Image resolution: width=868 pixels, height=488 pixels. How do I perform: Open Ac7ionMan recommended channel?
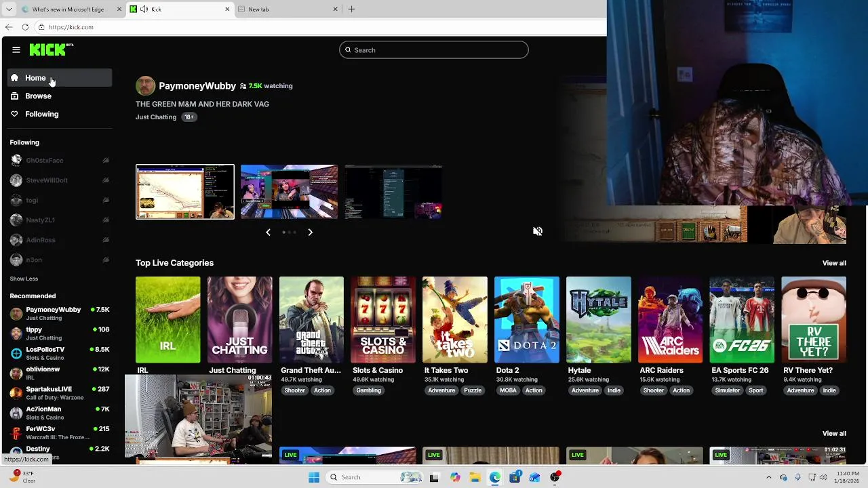click(60, 413)
